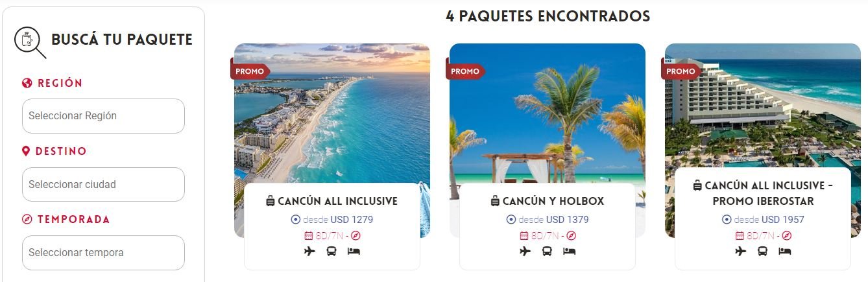Click calendar icon on Cancún y Holbox card

click(x=524, y=236)
